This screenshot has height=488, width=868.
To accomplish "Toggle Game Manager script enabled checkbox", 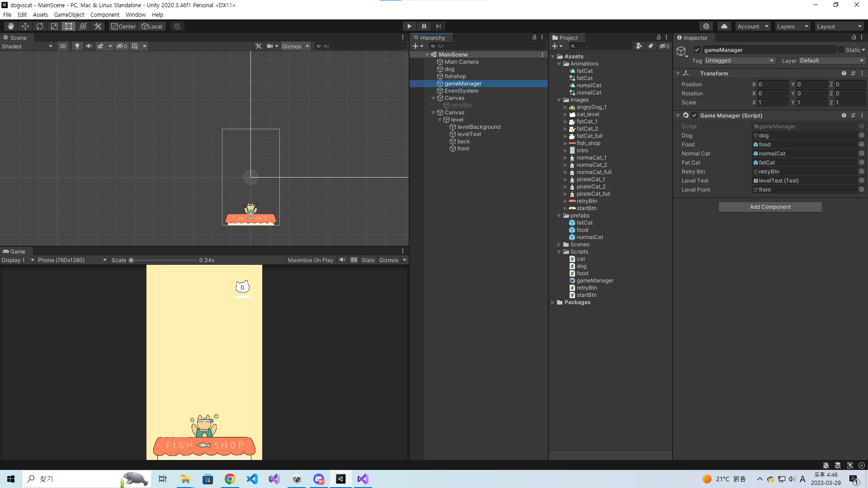I will pos(694,116).
